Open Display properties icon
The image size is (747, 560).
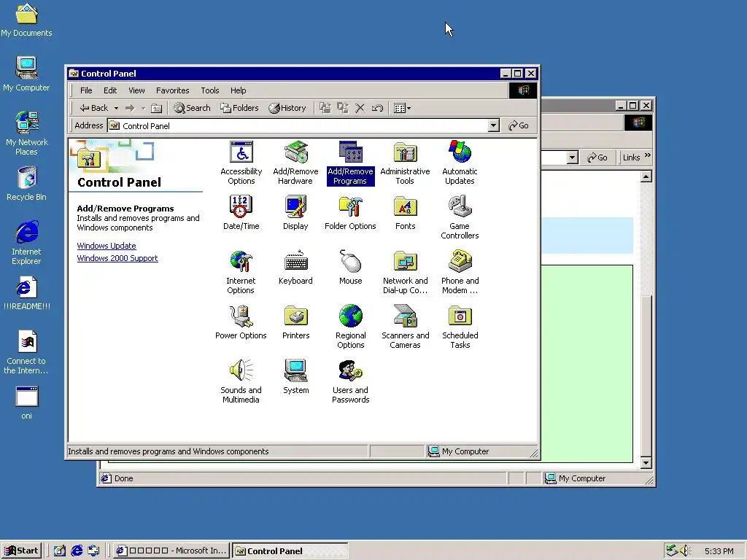295,213
